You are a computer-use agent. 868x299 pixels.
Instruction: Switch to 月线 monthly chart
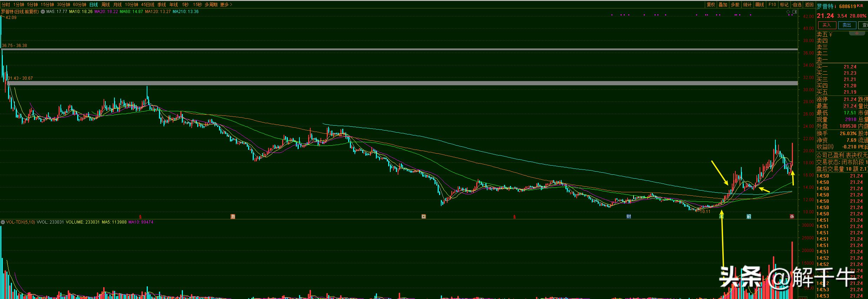coord(118,5)
